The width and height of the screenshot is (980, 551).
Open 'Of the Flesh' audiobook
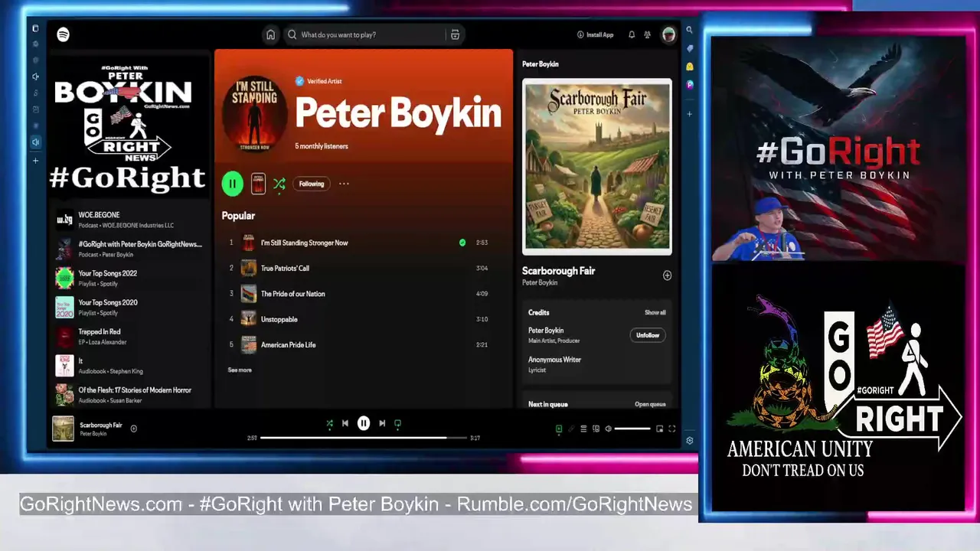[x=129, y=394]
